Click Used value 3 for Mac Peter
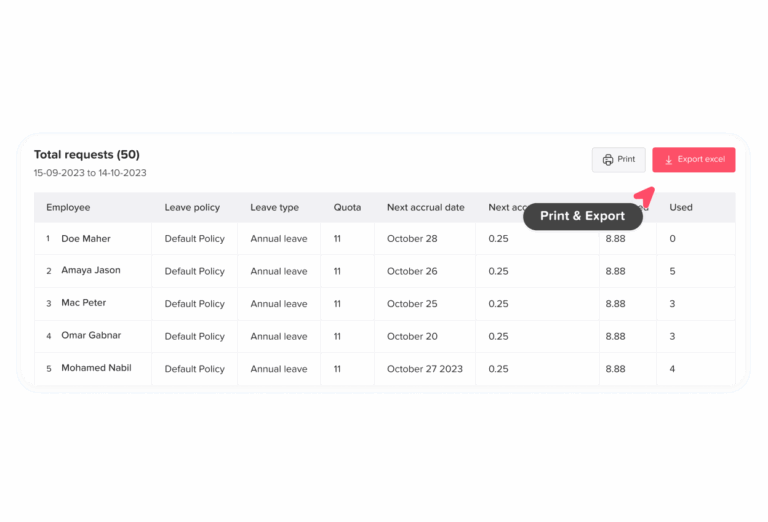Image resolution: width=768 pixels, height=522 pixels. point(672,304)
